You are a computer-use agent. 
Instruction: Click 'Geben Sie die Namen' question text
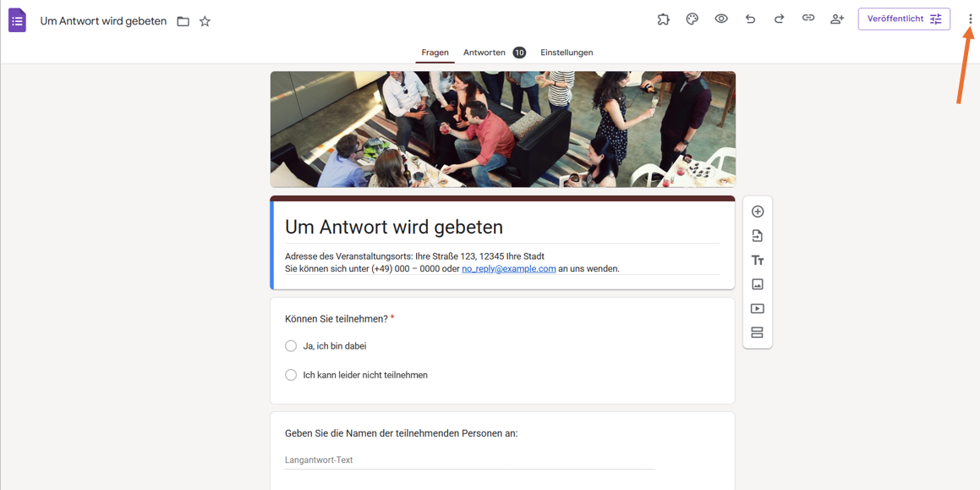[x=402, y=433]
